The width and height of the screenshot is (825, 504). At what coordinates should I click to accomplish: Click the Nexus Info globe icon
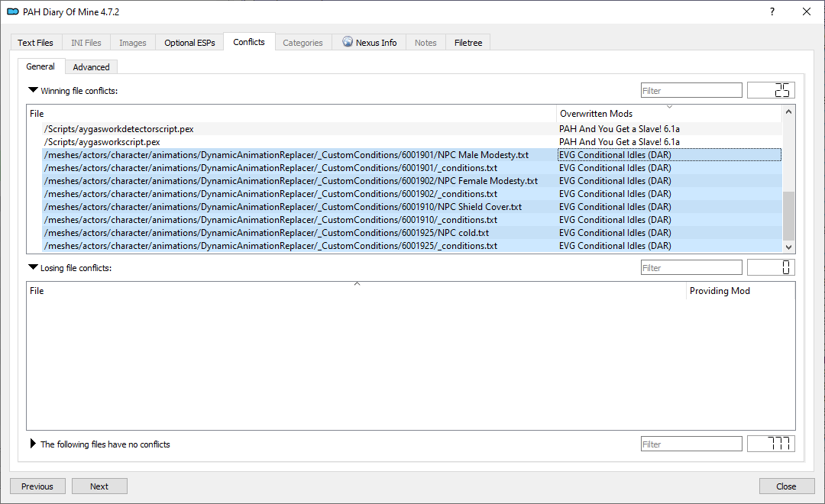(x=348, y=43)
